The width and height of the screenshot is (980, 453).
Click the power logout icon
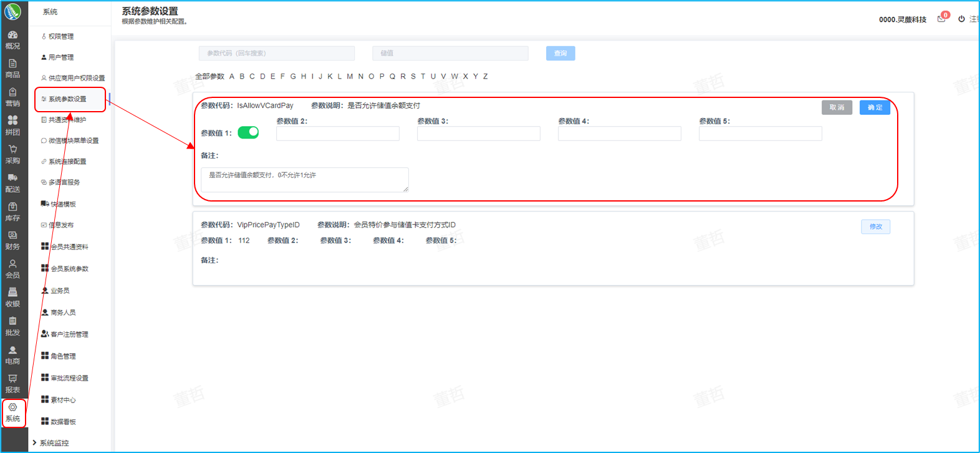coord(961,19)
